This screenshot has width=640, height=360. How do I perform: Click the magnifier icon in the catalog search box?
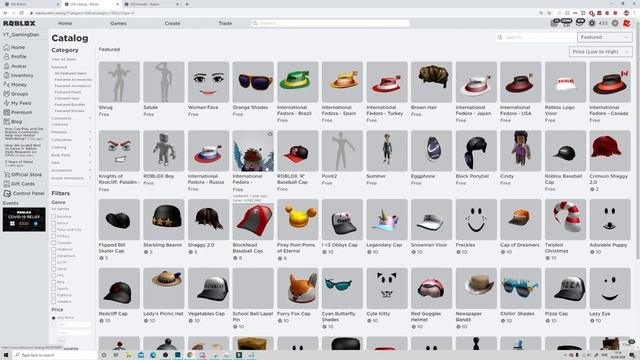point(500,37)
